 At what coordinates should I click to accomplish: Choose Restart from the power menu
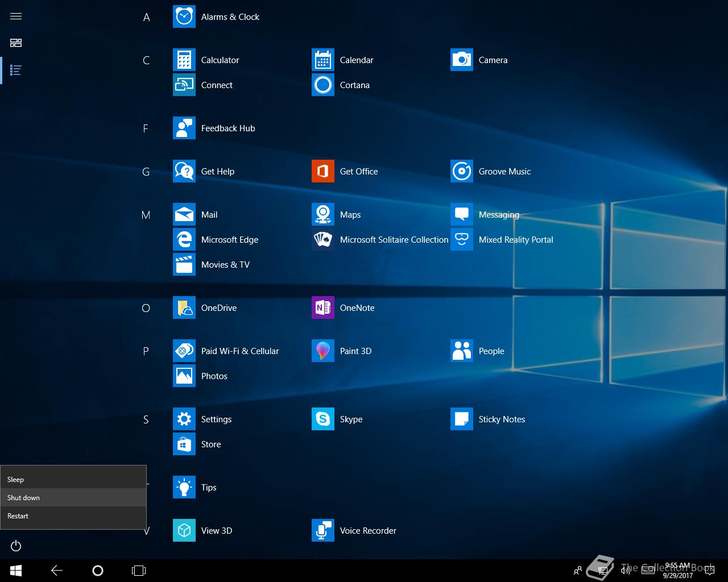point(73,516)
